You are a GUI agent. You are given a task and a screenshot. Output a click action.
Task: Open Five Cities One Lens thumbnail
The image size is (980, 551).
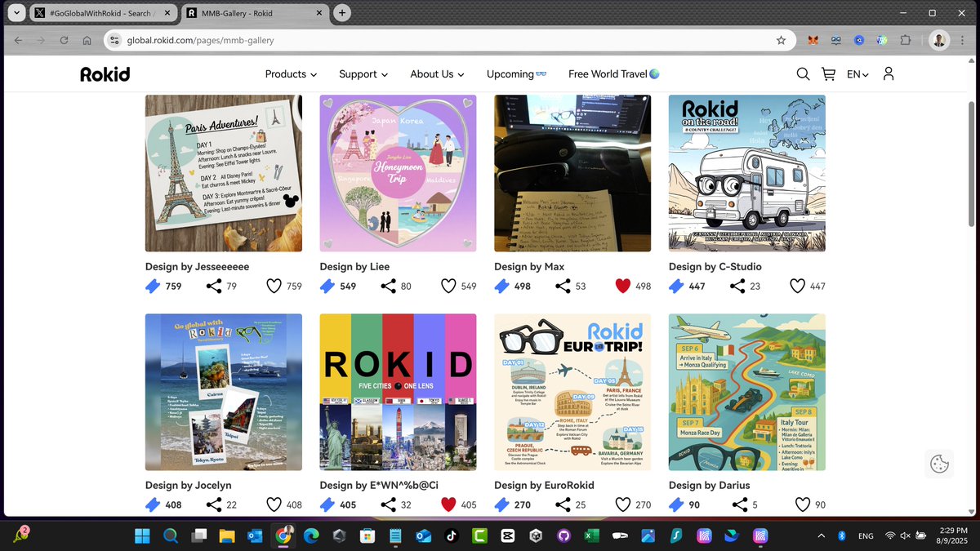pyautogui.click(x=398, y=392)
